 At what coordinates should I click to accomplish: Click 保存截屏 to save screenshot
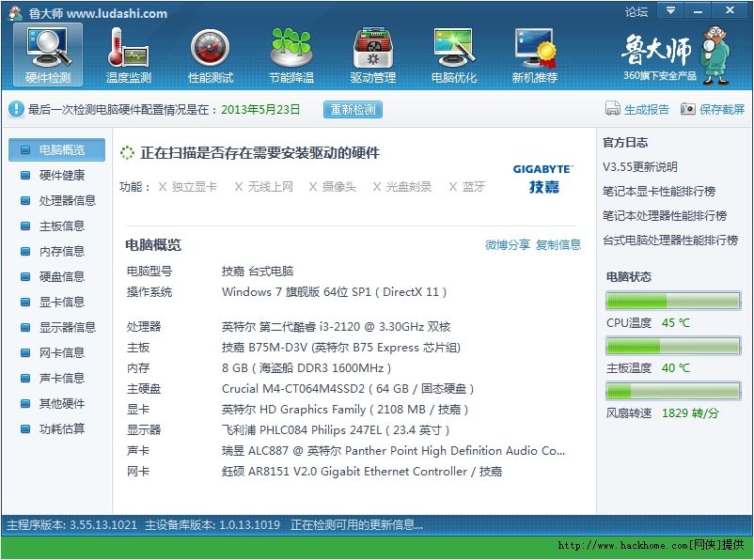[x=722, y=109]
